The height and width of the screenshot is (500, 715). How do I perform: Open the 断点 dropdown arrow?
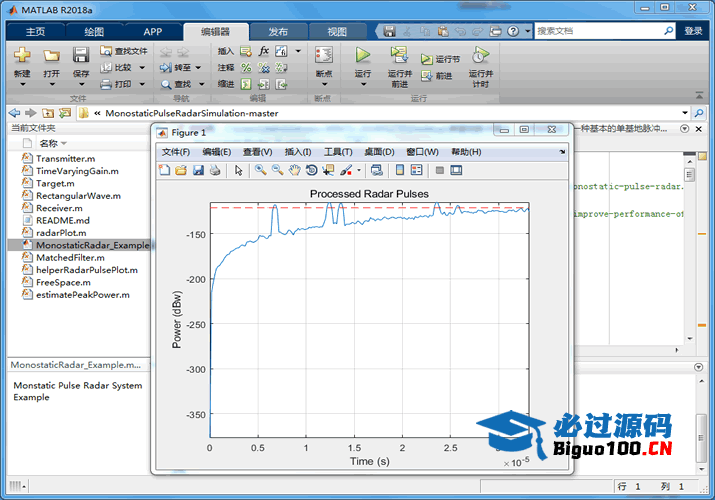[324, 84]
